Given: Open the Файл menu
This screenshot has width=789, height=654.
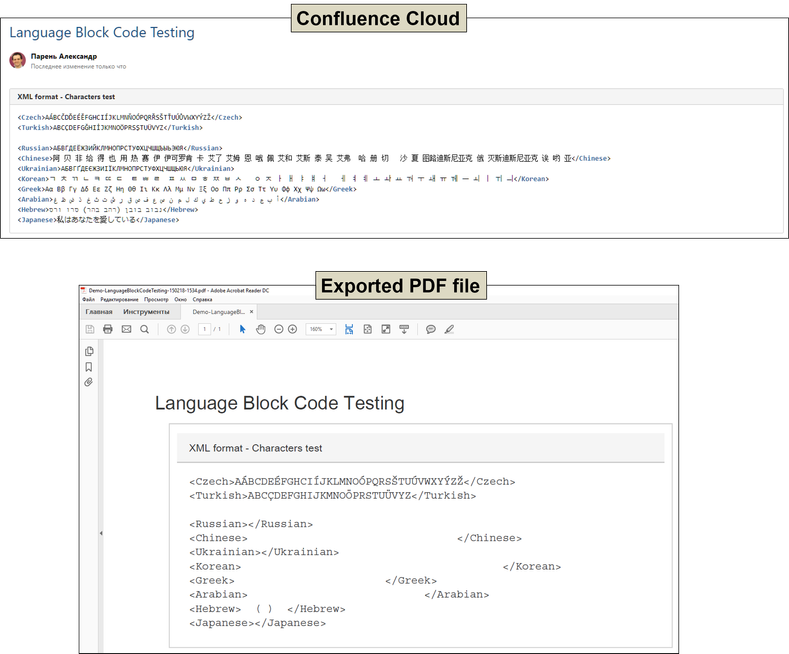Looking at the screenshot, I should point(88,299).
